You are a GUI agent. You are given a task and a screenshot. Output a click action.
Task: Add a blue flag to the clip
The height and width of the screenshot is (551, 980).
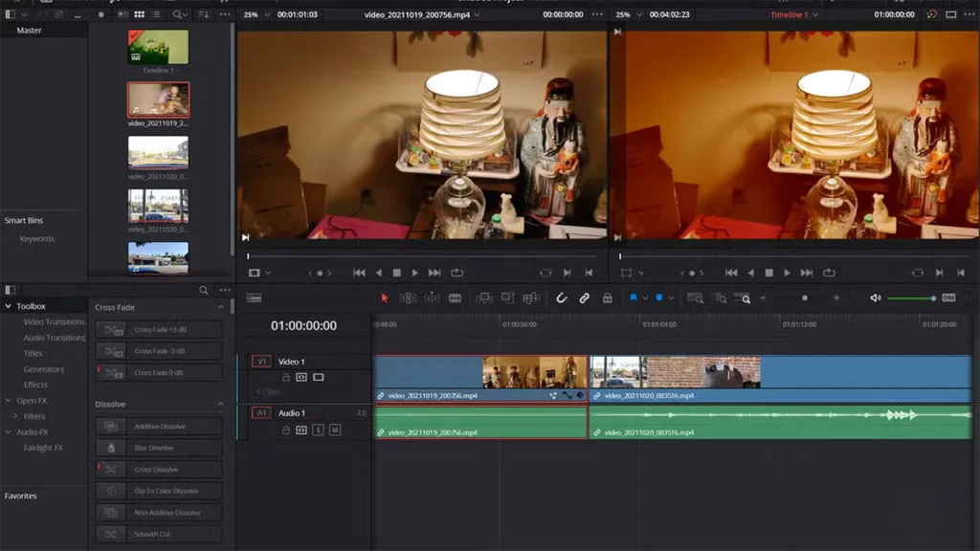pos(634,298)
